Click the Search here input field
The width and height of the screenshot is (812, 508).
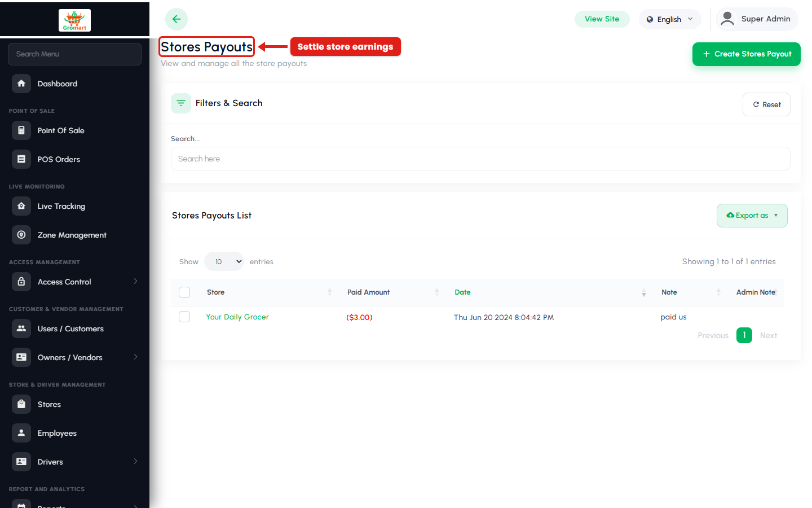pos(480,159)
